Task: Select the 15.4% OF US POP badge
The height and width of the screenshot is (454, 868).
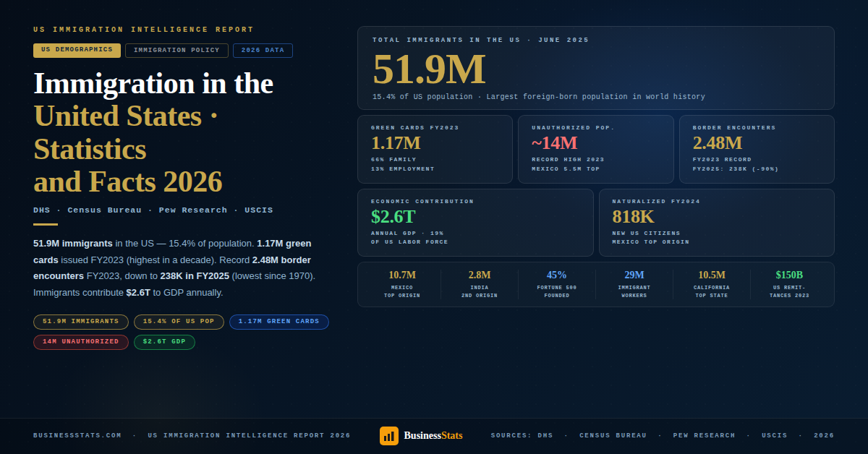Action: (179, 322)
